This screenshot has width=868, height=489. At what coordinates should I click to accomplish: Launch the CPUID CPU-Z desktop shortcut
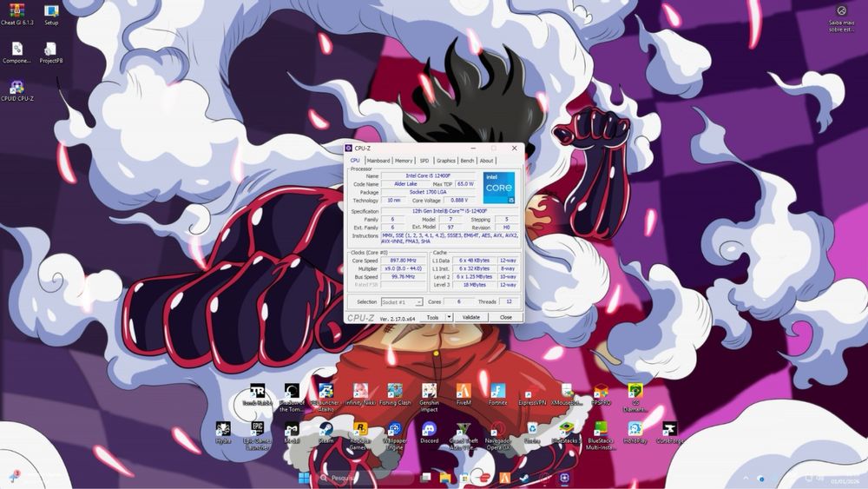click(x=17, y=90)
